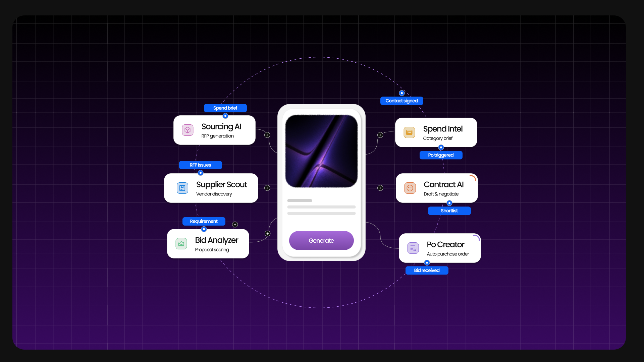This screenshot has width=644, height=362.
Task: Click plus connector beside Spend Intel node
Action: [x=380, y=135]
